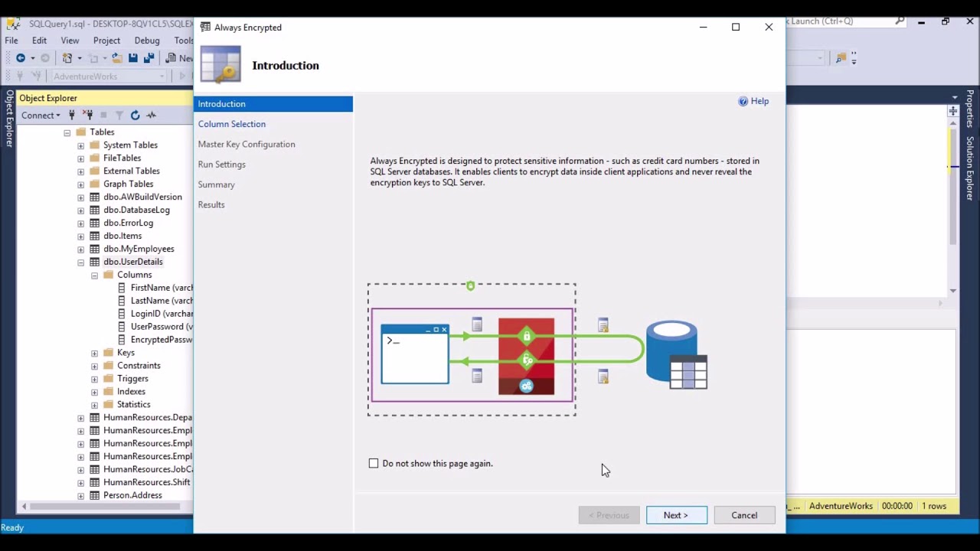Expand the Indexes folder node
980x551 pixels.
pyautogui.click(x=95, y=393)
